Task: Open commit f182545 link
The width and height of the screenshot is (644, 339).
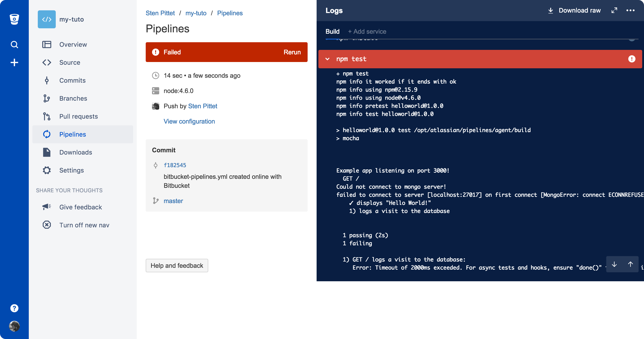Action: click(175, 165)
